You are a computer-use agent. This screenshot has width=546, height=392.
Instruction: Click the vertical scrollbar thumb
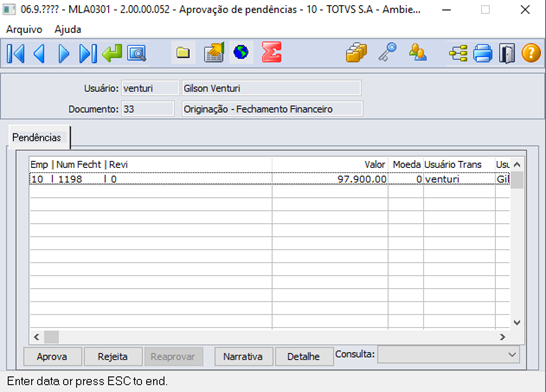pyautogui.click(x=517, y=180)
